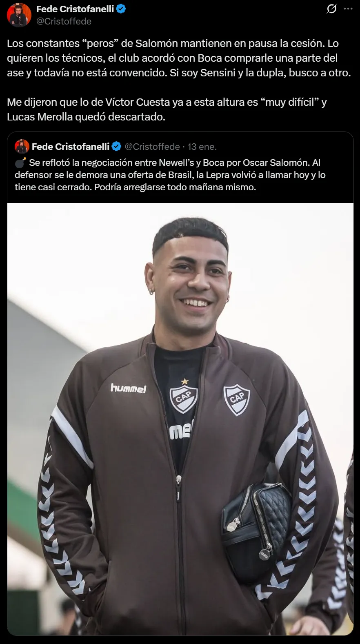
Task: Click the verified badge in the quoted post header
Action: (116, 147)
